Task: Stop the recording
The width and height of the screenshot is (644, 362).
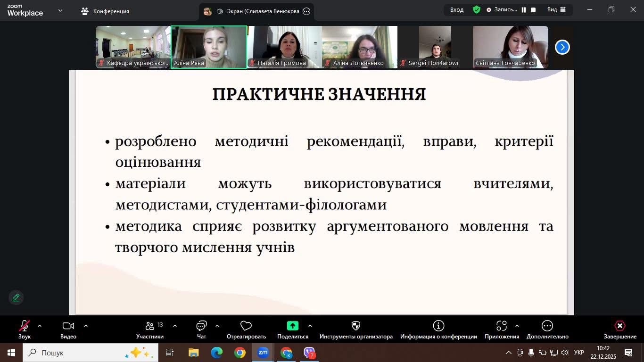Action: pyautogui.click(x=533, y=10)
